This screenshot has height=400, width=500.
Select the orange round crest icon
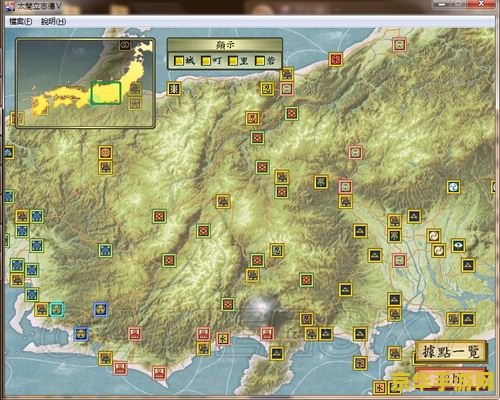pyautogui.click(x=105, y=153)
